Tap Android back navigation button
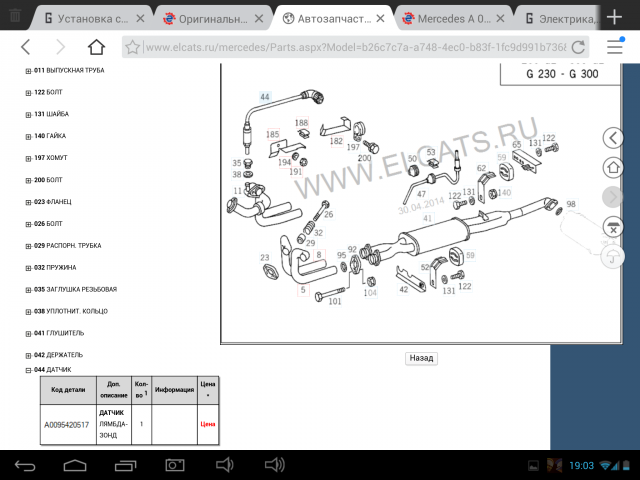This screenshot has height=480, width=640. [x=25, y=465]
